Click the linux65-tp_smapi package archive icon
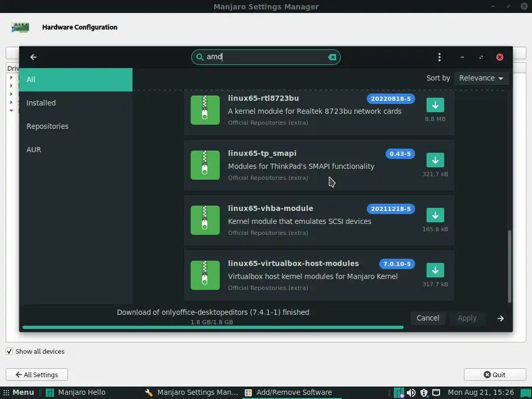 205,165
